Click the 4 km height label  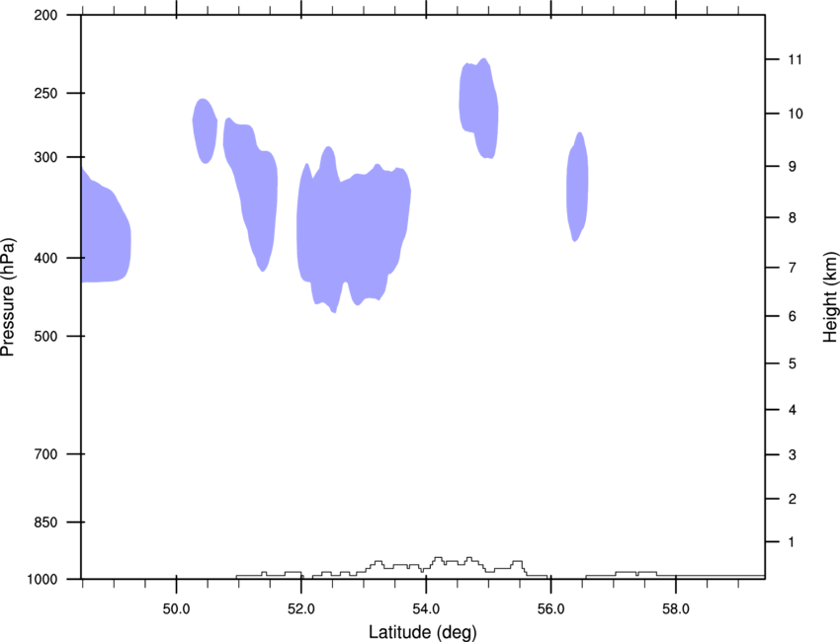pyautogui.click(x=792, y=410)
